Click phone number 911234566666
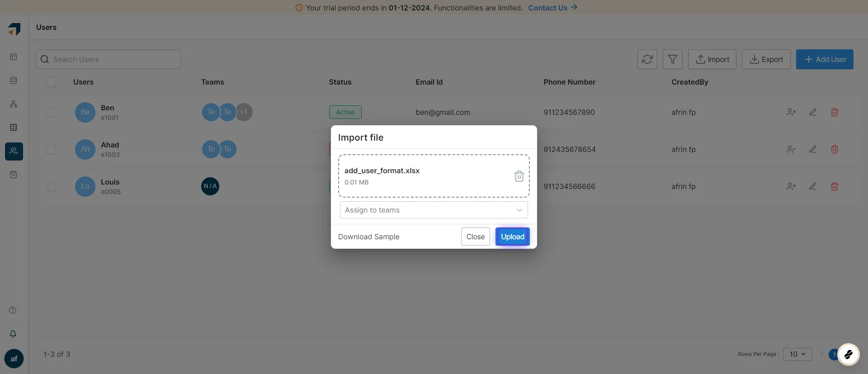Image resolution: width=868 pixels, height=374 pixels. point(569,186)
